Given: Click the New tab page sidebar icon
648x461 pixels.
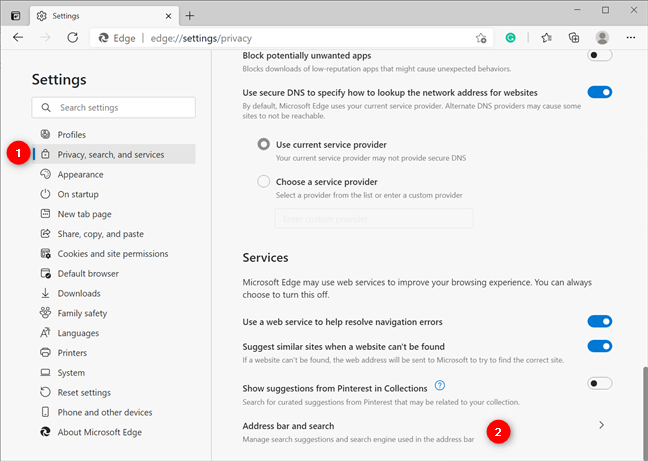Looking at the screenshot, I should click(45, 214).
